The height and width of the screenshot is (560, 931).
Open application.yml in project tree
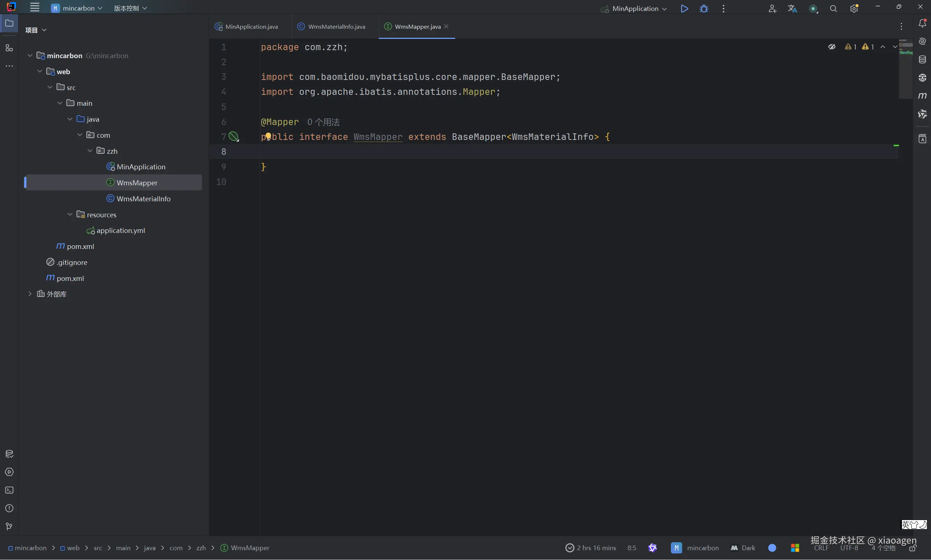[120, 230]
